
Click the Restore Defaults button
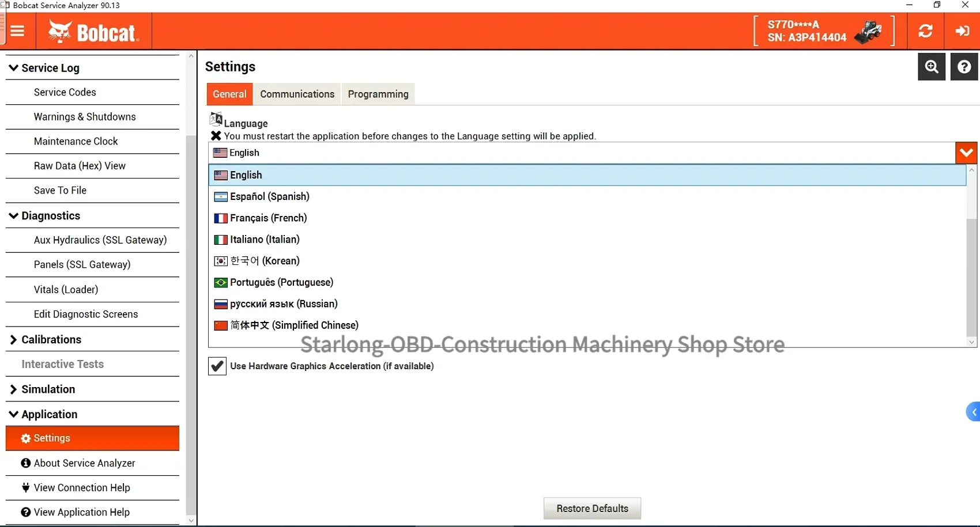[592, 509]
